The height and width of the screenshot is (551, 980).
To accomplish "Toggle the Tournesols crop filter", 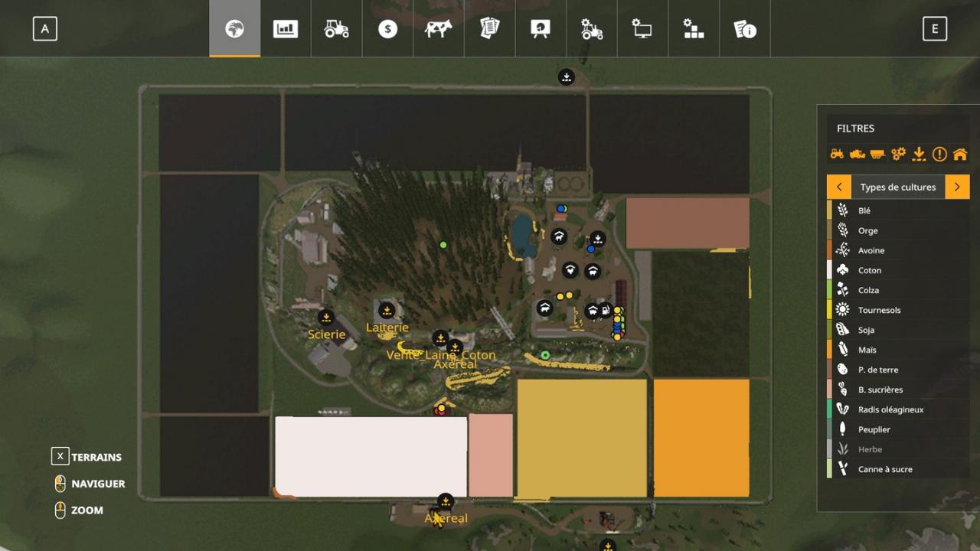I will coord(898,310).
